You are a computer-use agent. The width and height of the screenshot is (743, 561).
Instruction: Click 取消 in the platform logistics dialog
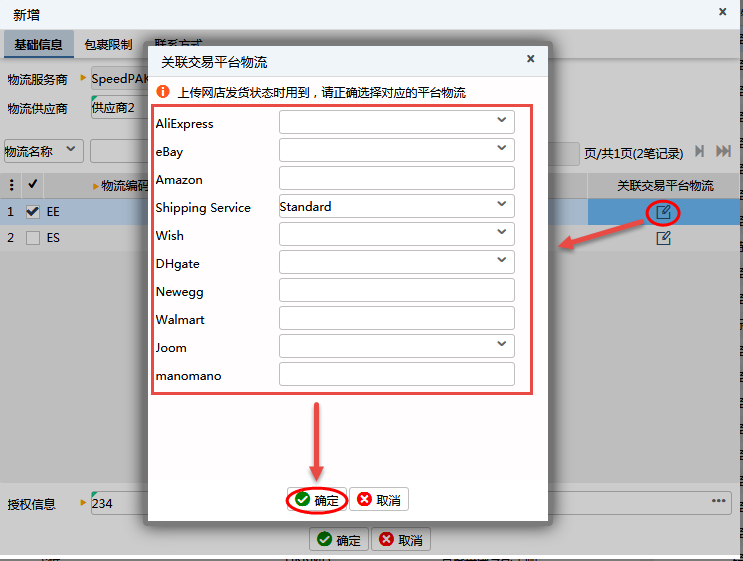(379, 500)
